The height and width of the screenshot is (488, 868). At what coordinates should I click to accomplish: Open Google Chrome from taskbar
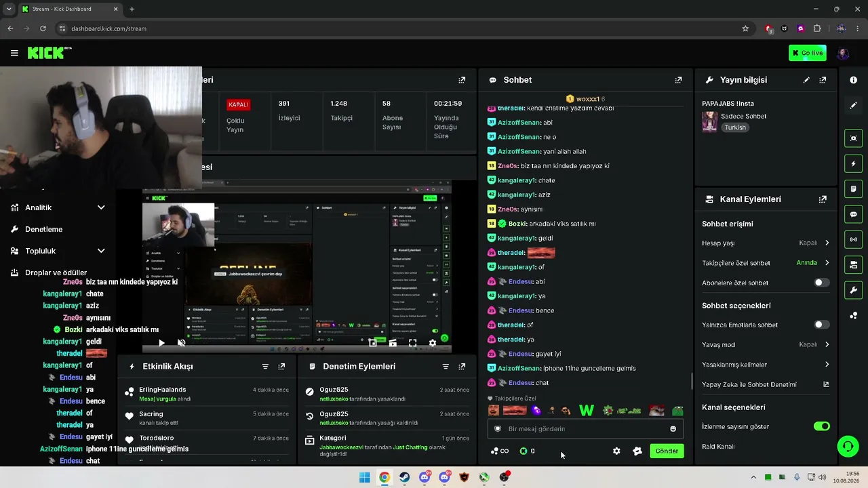click(x=384, y=477)
